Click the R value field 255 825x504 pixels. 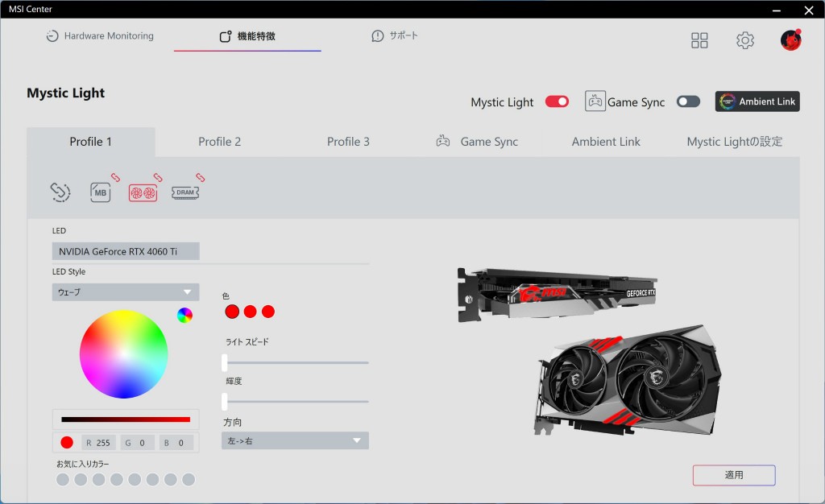tap(98, 443)
